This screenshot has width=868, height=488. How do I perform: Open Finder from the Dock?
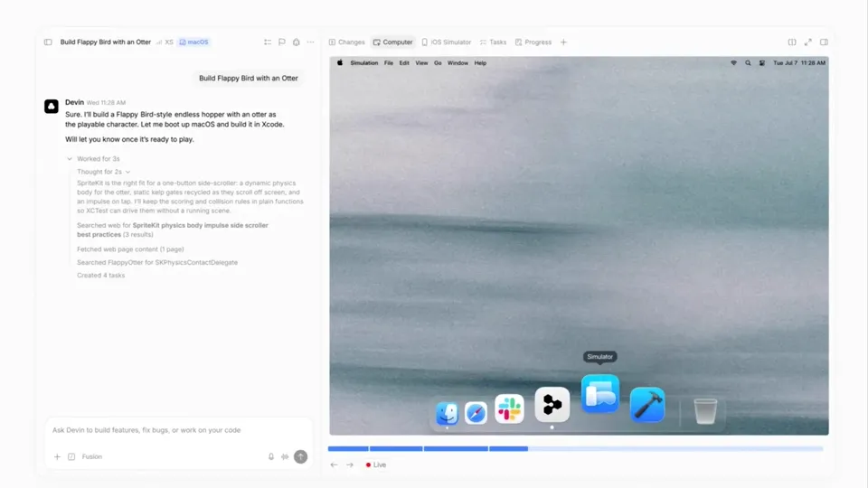coord(447,413)
